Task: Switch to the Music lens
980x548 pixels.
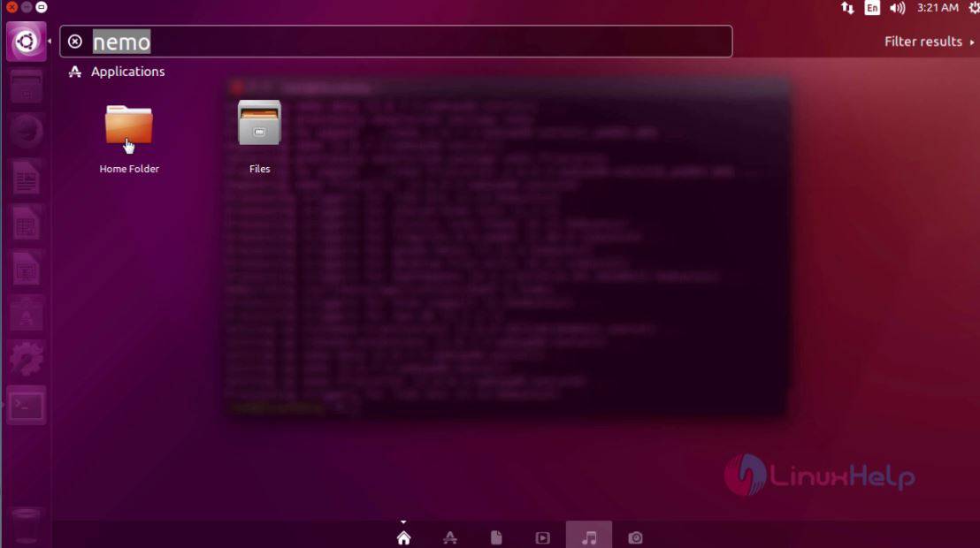Action: point(589,537)
